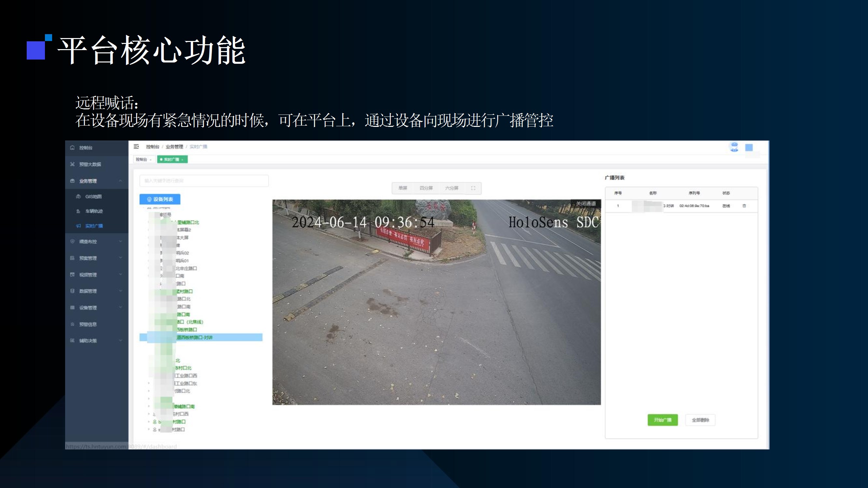868x488 pixels.
Task: Collapse the 业务管理 sidebar submenu
Action: click(120, 181)
